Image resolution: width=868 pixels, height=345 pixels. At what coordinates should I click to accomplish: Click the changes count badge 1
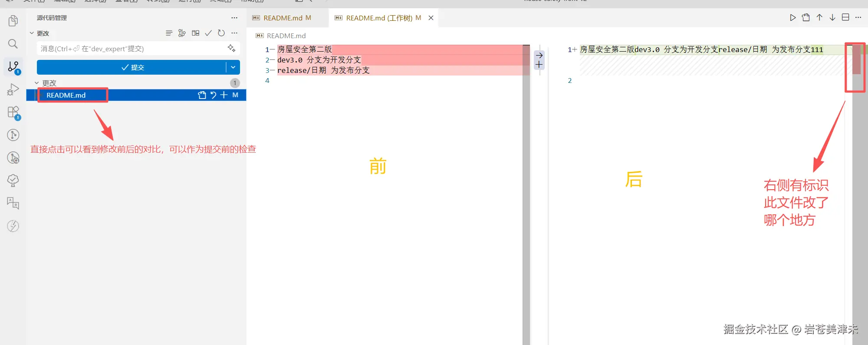pos(235,83)
